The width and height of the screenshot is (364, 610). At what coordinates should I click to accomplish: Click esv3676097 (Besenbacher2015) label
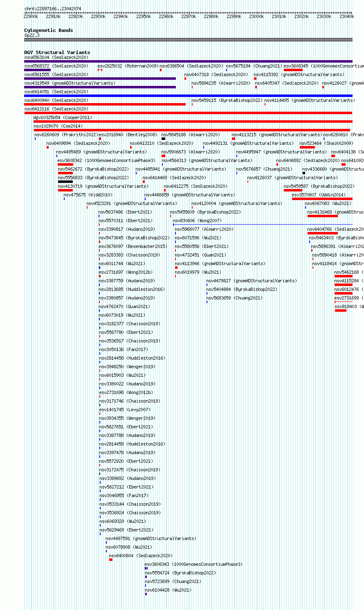[133, 246]
